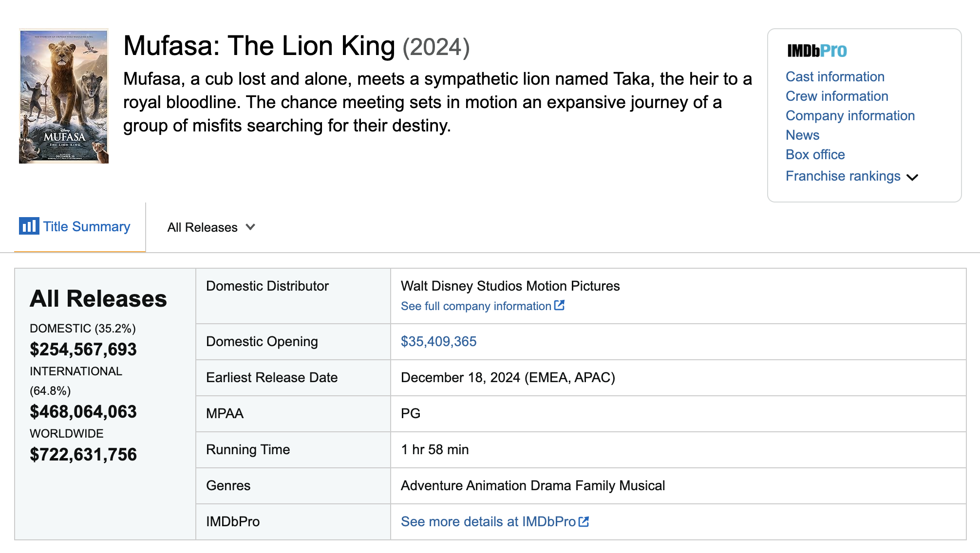Click the bar chart Title Summary icon

[x=29, y=226]
